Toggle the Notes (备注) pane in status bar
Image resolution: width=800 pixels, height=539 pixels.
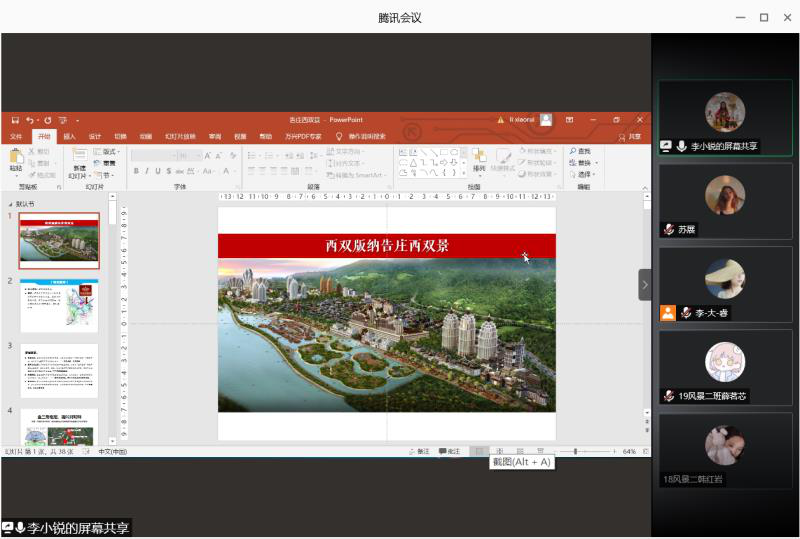point(418,452)
